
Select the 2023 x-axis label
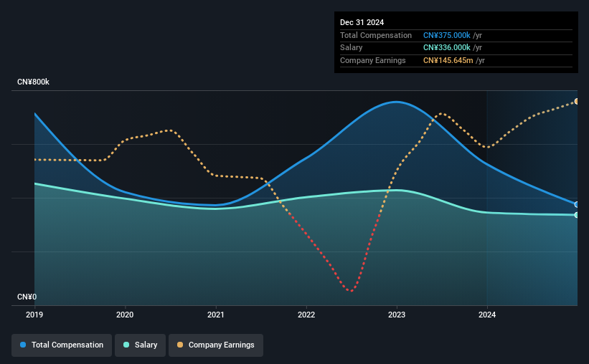[397, 315]
